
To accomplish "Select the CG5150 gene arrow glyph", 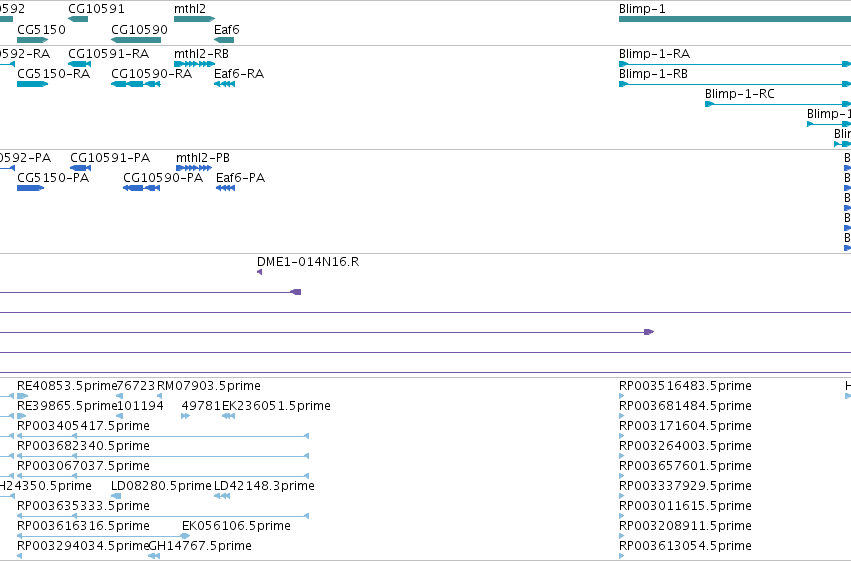I will click(x=33, y=40).
